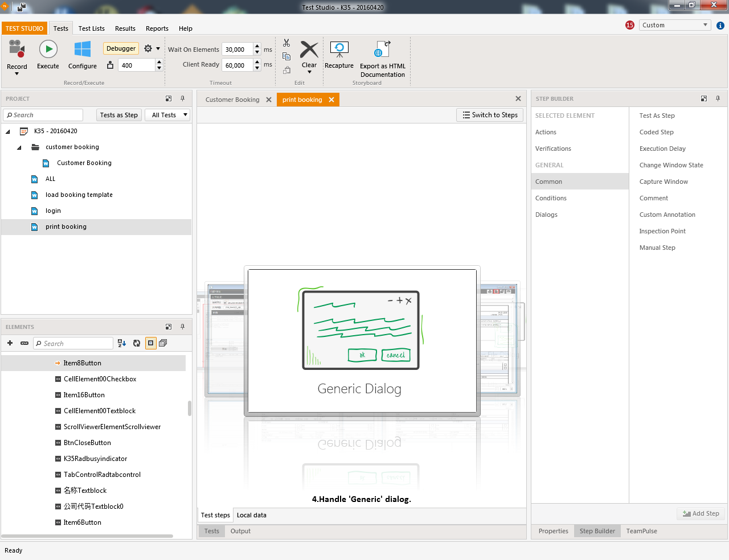
Task: Sort elements alphabetically with A-Z icon
Action: 122,343
